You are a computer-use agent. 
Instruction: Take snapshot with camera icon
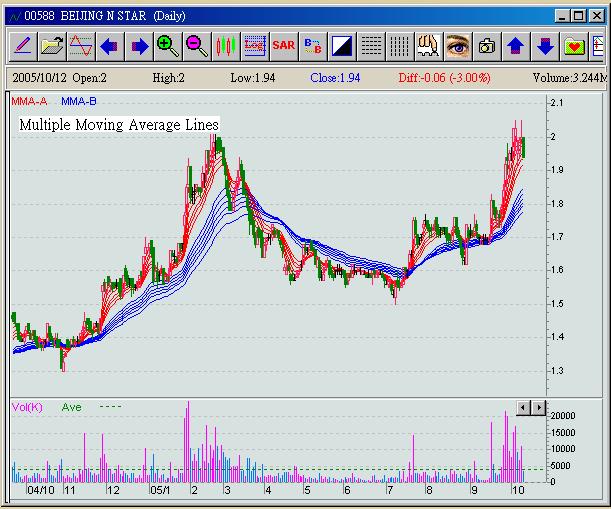point(486,46)
